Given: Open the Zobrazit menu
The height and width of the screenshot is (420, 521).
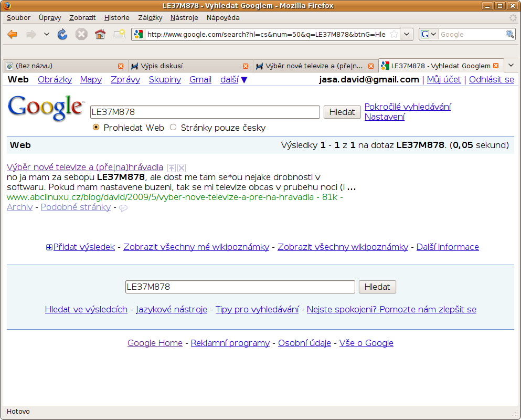Looking at the screenshot, I should point(82,18).
